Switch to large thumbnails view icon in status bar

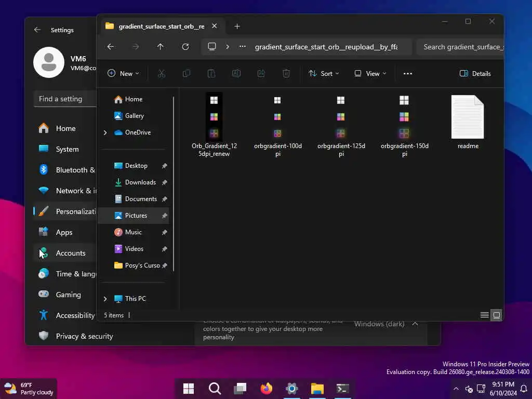coord(496,315)
